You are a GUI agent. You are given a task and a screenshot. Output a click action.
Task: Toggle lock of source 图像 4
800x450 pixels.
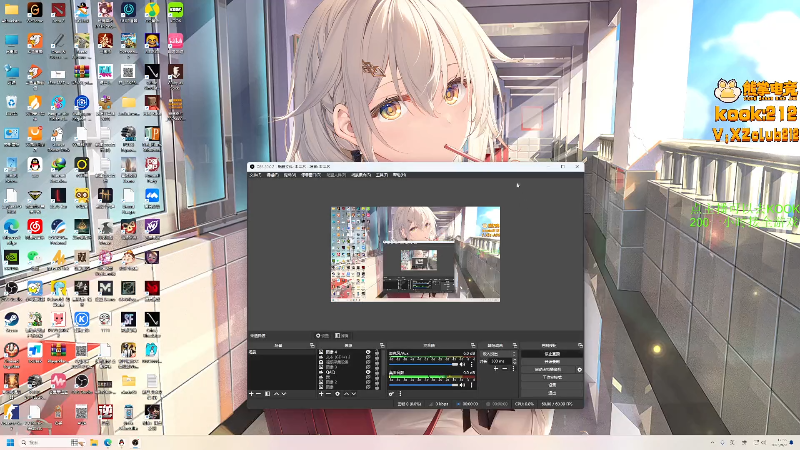377,352
